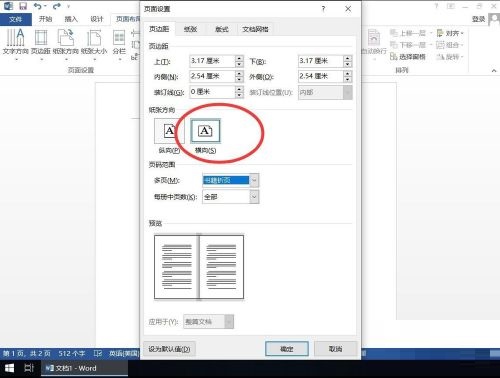Click the help question mark in dialog
This screenshot has height=378, width=500.
(x=323, y=9)
